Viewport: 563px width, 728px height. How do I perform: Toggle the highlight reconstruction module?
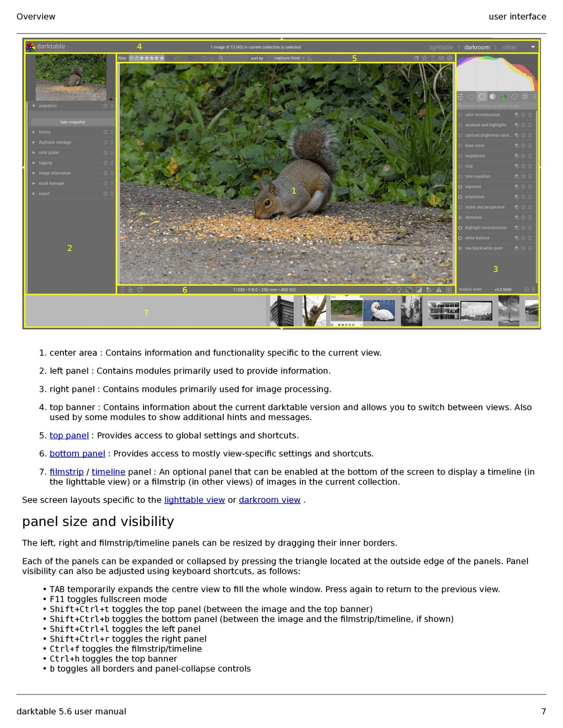pyautogui.click(x=460, y=228)
